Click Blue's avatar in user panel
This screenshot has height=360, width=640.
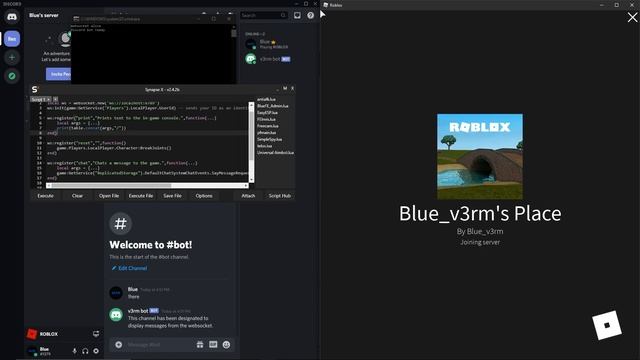32,351
